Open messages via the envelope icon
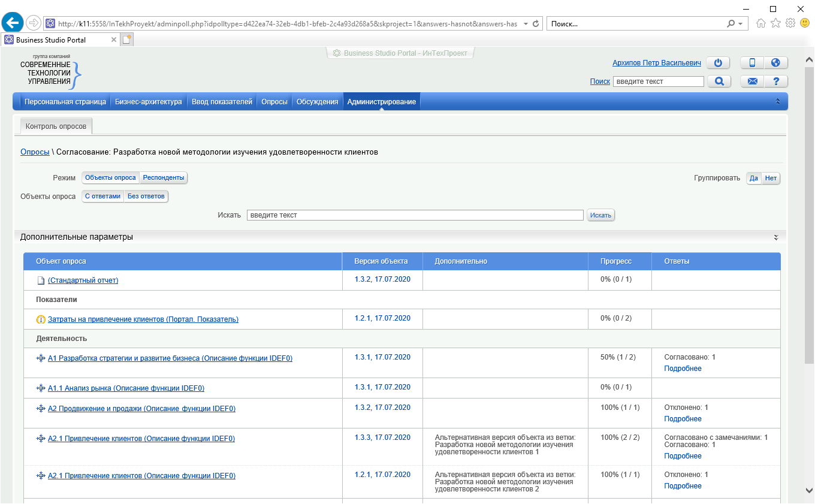 click(752, 82)
